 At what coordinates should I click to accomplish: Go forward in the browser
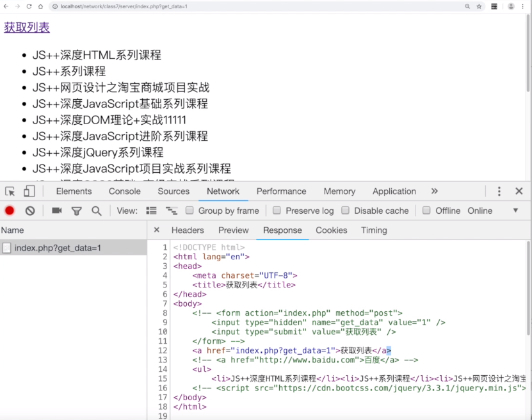(17, 6)
